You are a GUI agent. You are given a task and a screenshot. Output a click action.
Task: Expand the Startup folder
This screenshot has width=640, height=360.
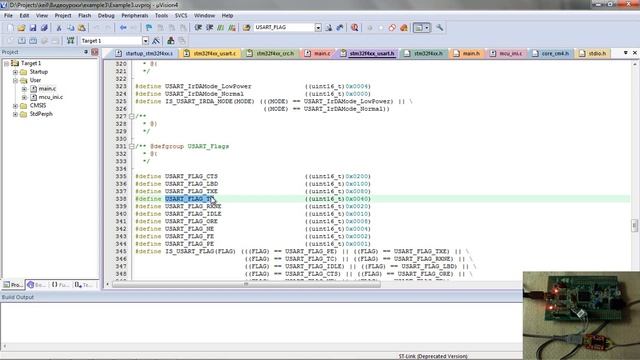pos(15,72)
